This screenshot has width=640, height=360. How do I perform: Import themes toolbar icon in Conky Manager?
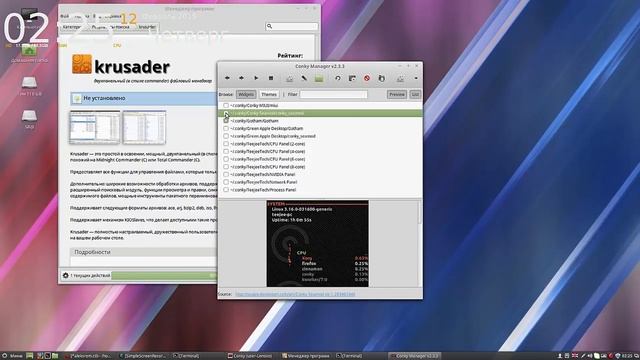(381, 78)
